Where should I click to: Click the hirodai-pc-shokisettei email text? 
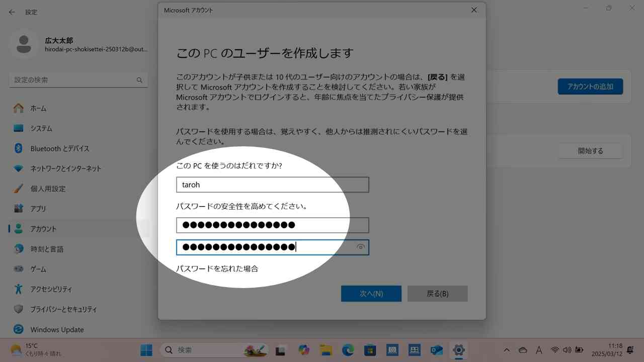(96, 49)
